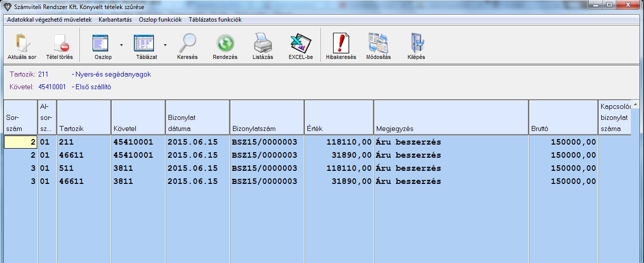Click the Rendezés sort icon
Image resolution: width=644 pixels, height=263 pixels.
[x=225, y=43]
